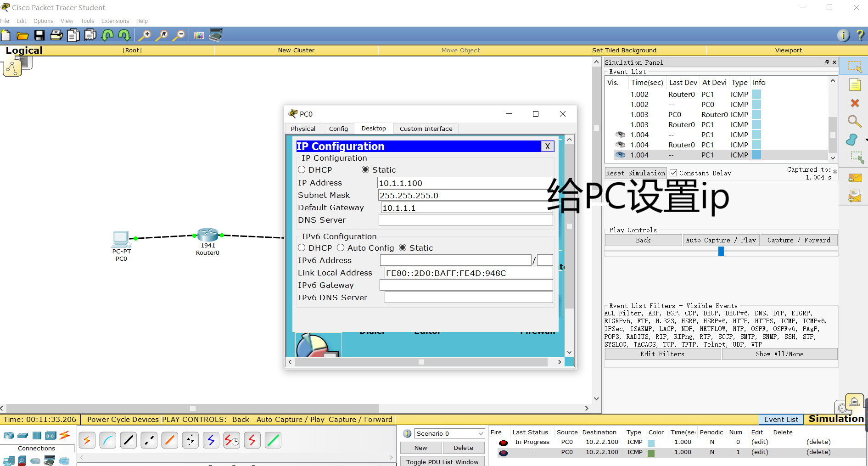Select the Switches device category

tap(22, 435)
